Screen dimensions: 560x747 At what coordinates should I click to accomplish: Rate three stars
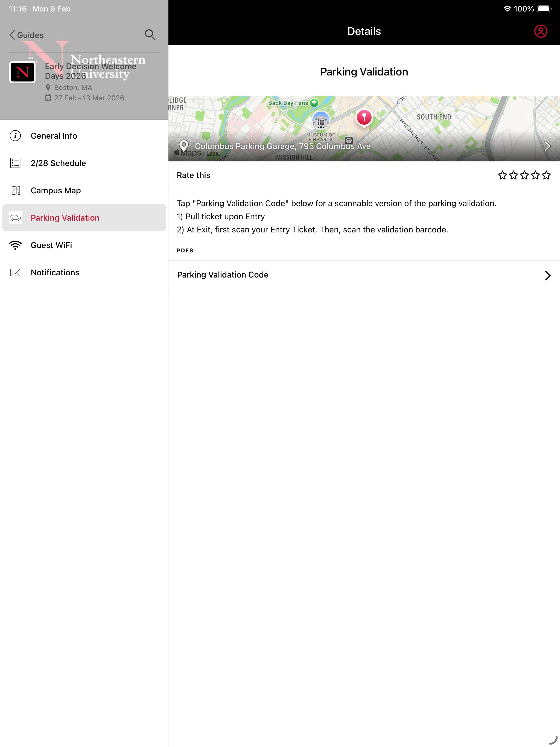[524, 175]
